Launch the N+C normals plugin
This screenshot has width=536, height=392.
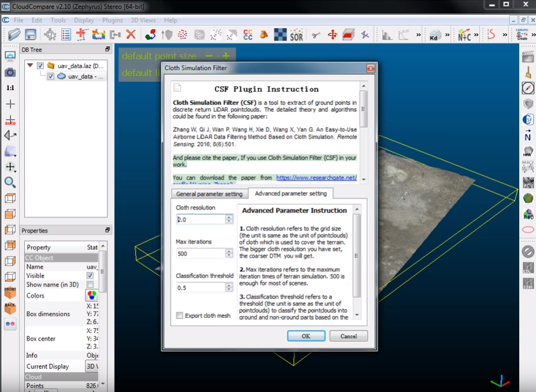tap(464, 35)
